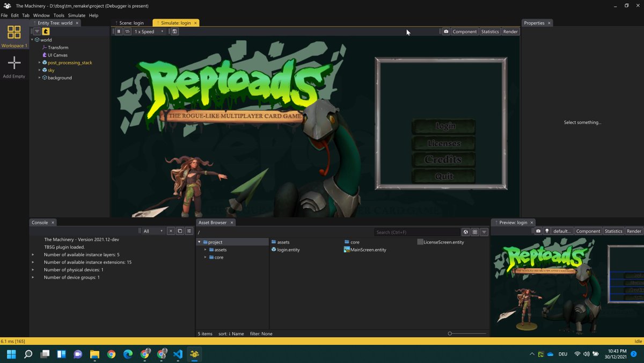This screenshot has height=363, width=644.
Task: Click the sky entity cube icon
Action: pos(45,70)
